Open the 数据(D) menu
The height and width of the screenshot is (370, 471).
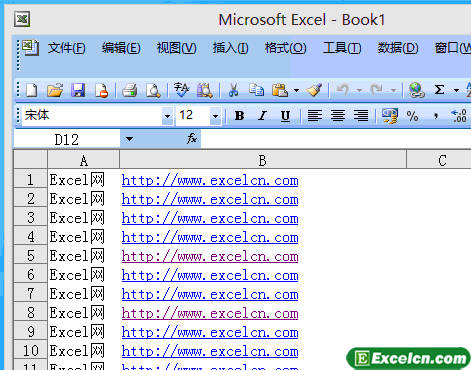pos(398,48)
